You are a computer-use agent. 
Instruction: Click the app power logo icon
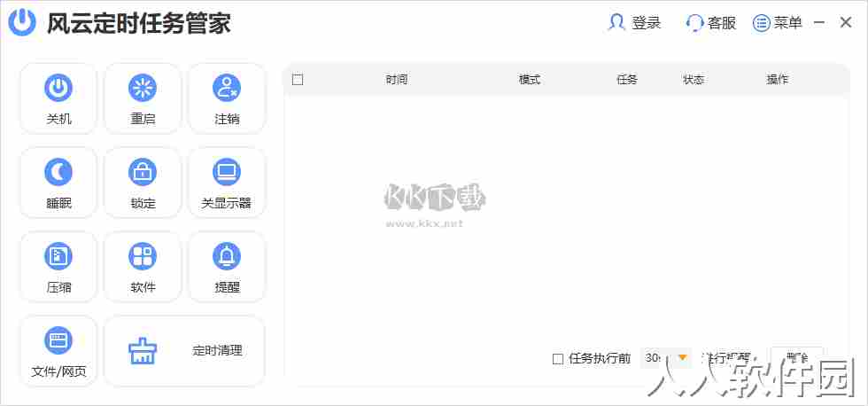tap(22, 23)
